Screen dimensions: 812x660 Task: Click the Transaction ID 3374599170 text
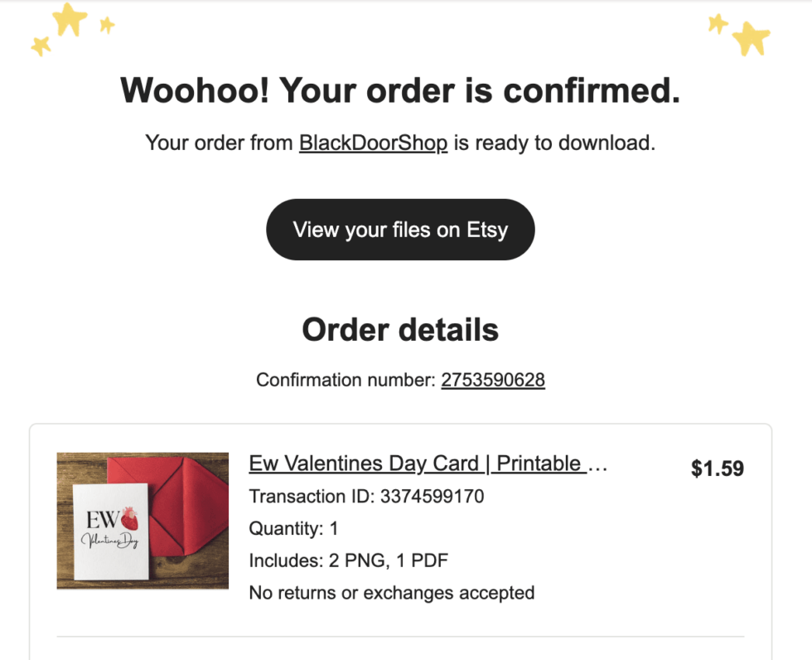click(366, 497)
